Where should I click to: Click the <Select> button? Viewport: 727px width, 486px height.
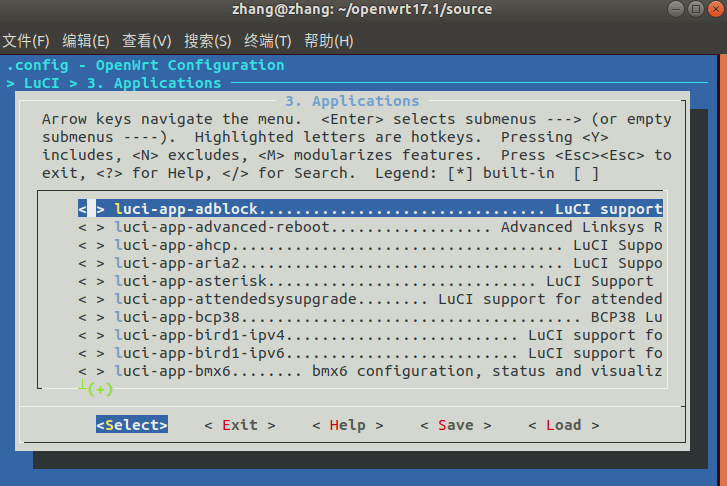[132, 425]
